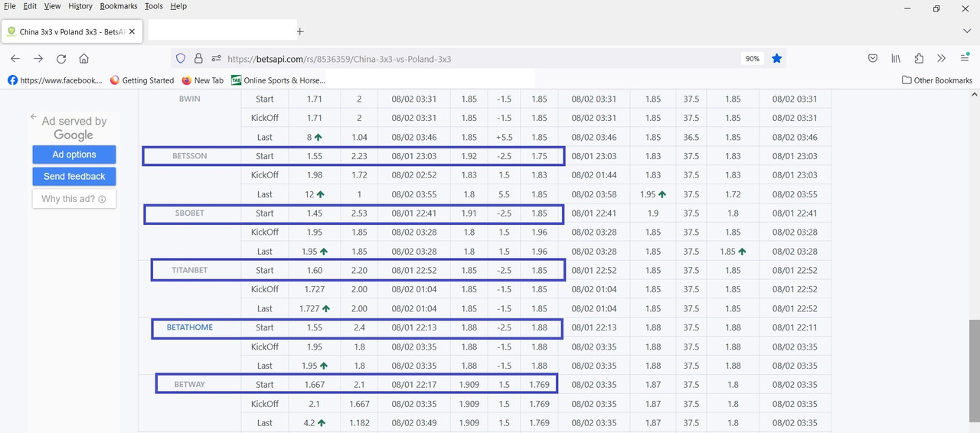
Task: Click the BWIN Last handicap +5.5
Action: tap(504, 138)
